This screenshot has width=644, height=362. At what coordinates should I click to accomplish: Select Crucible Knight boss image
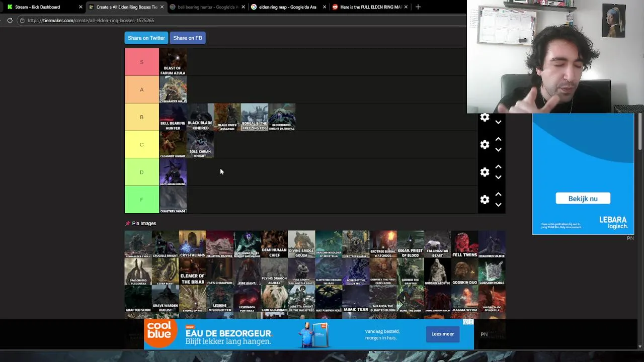click(166, 244)
